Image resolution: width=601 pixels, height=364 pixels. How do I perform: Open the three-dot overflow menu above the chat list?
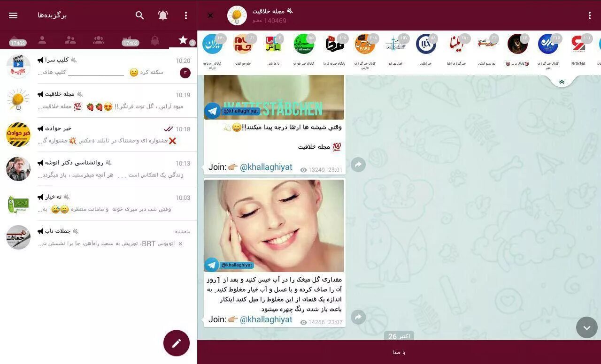[x=186, y=15]
